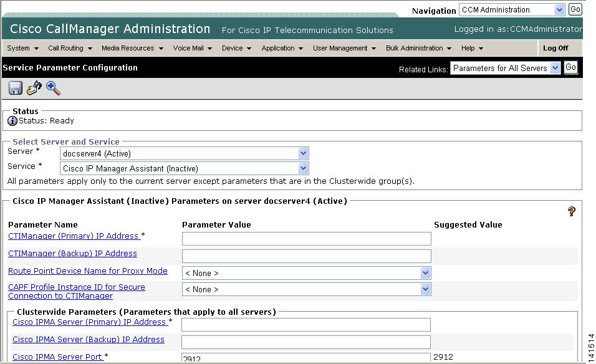Expand Route Point Device Name dropdown
The height and width of the screenshot is (364, 596).
pyautogui.click(x=306, y=273)
